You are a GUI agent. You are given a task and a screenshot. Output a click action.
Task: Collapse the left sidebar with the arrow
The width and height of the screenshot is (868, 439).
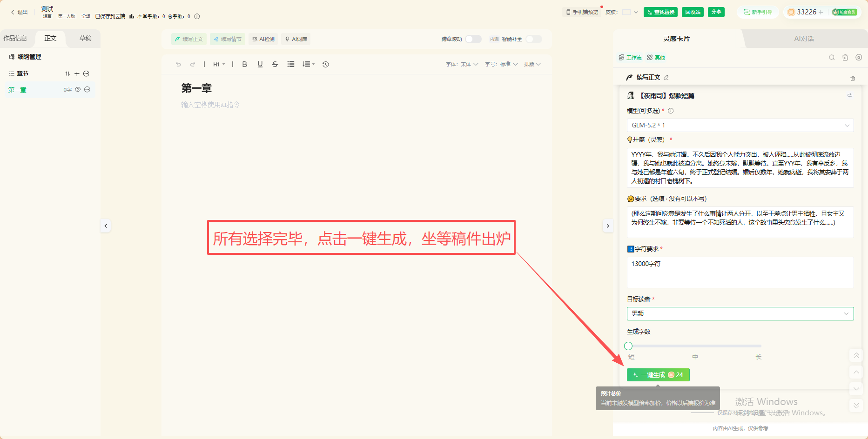[x=106, y=226]
